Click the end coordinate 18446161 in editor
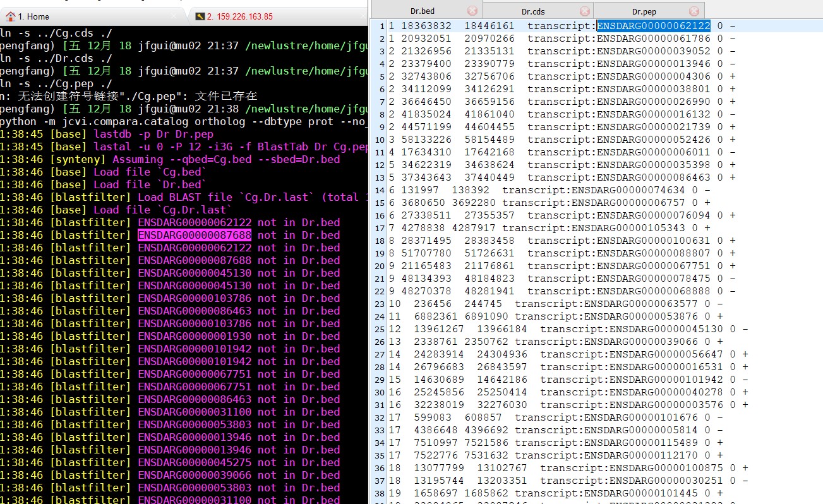The image size is (823, 504). (x=490, y=26)
